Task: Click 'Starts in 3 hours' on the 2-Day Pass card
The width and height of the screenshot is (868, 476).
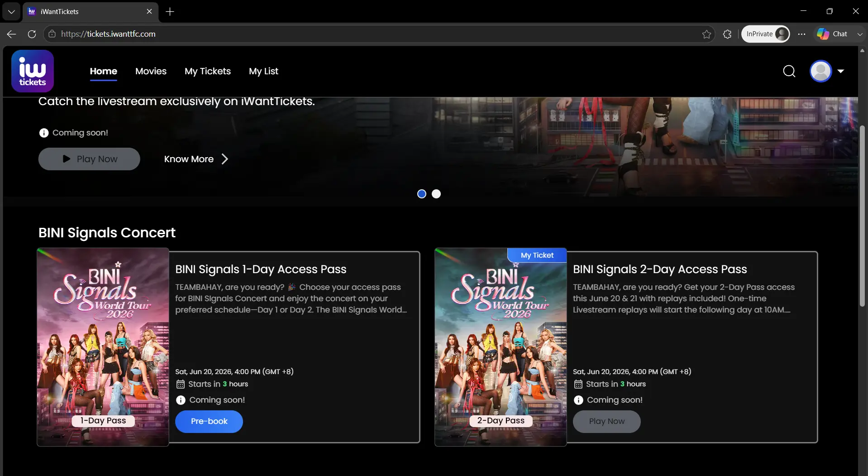Action: click(616, 384)
